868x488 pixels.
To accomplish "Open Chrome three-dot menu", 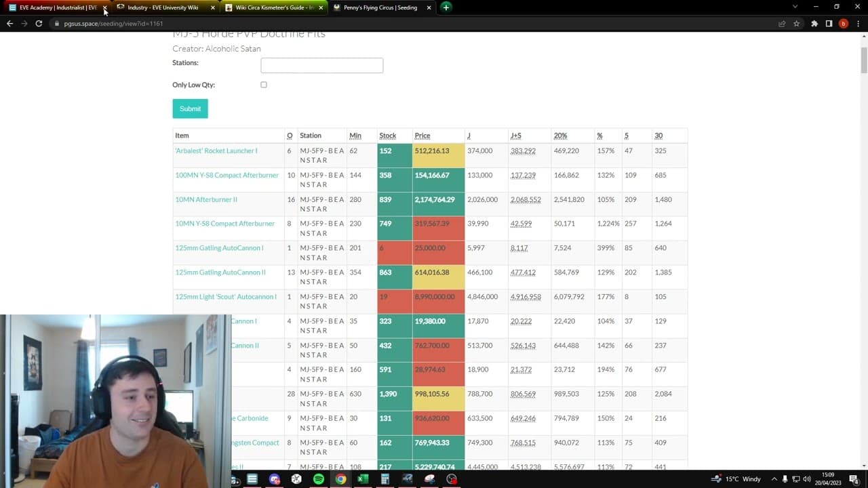I will point(857,24).
